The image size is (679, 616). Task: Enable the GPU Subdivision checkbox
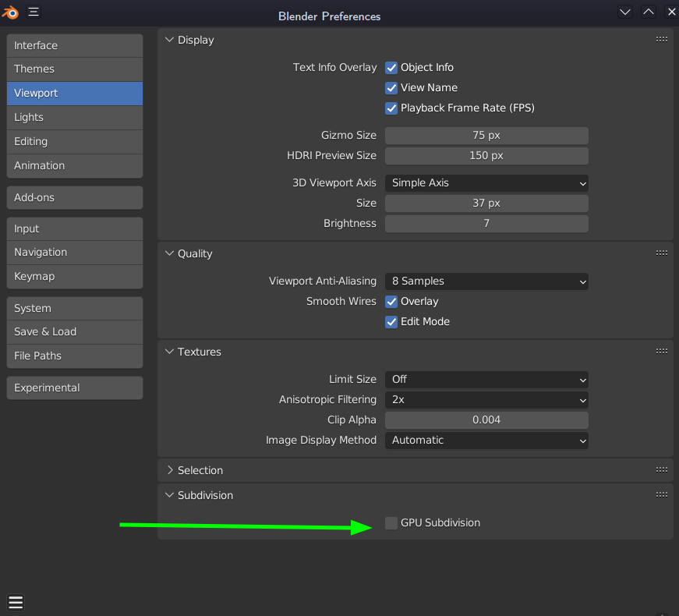[391, 523]
